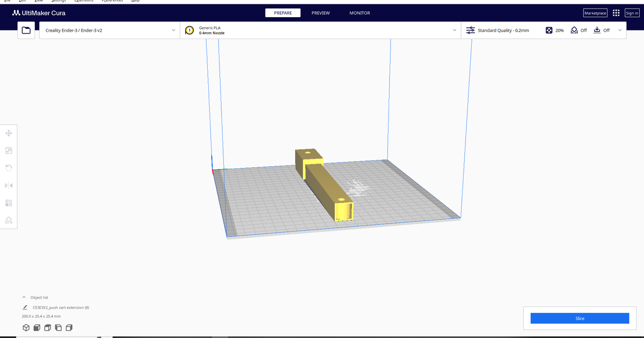Viewport: 644px width, 338px height.
Task: Switch to right side view cube icon
Action: coord(69,328)
